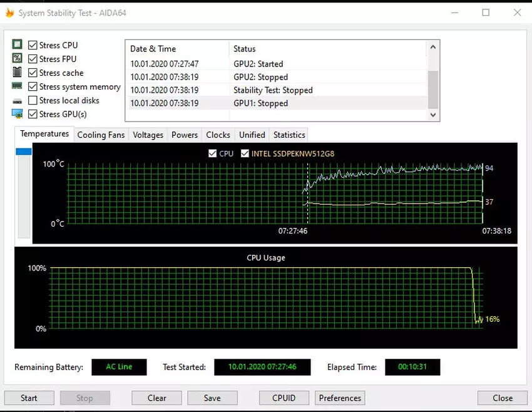
Task: Click the cache chip icon beside Stress cache
Action: [17, 73]
